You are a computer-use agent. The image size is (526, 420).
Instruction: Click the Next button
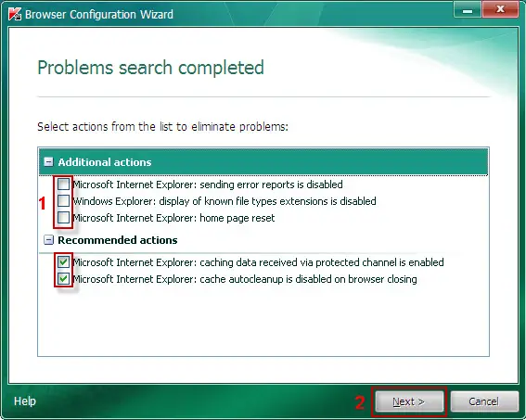coord(409,401)
